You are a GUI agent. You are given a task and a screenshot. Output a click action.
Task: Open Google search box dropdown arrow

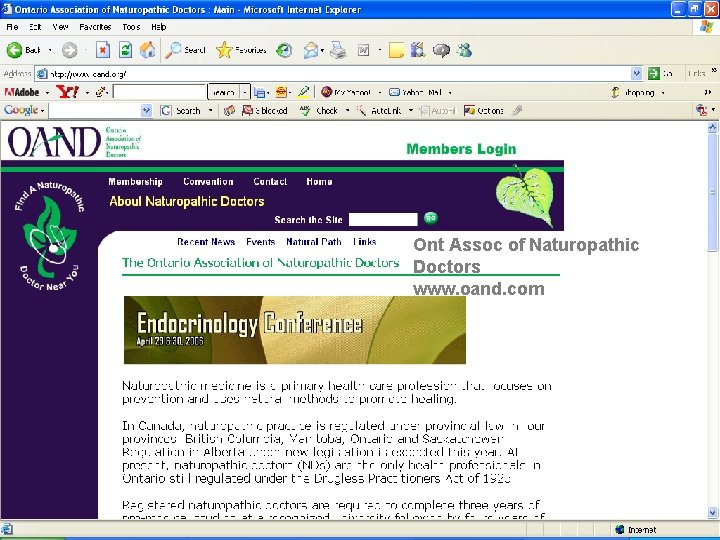(x=146, y=110)
